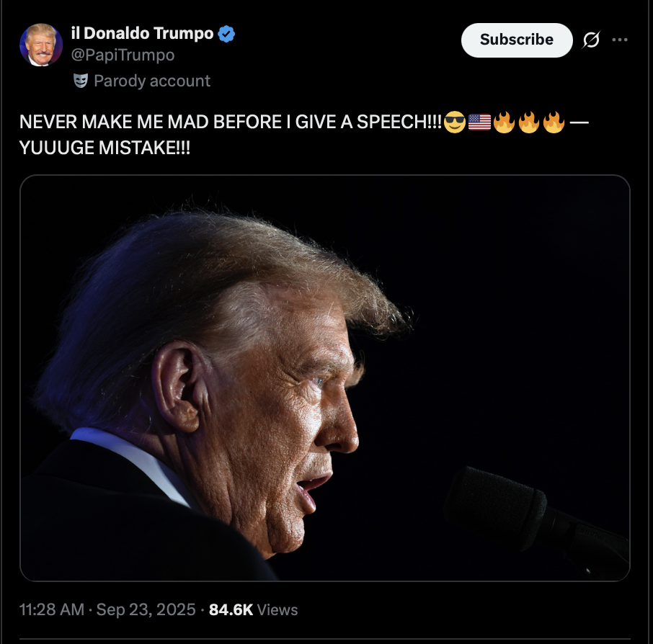Click the @PapiTrumpo handle
653x644 pixels.
tap(123, 55)
